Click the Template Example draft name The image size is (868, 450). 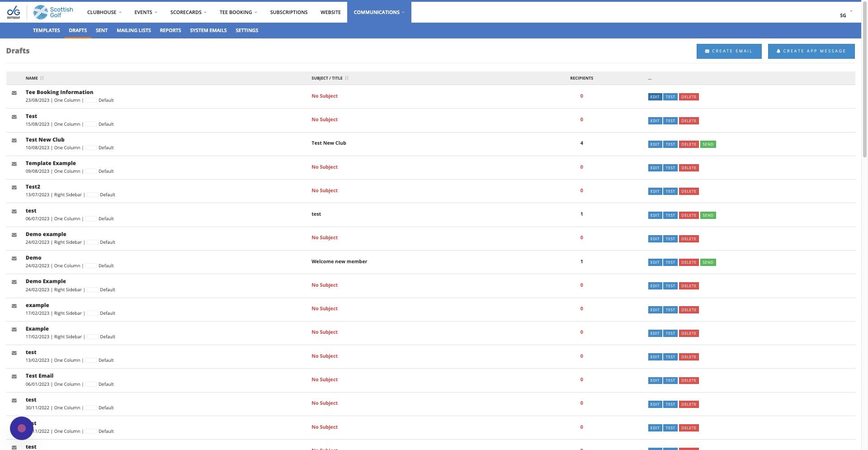[51, 163]
